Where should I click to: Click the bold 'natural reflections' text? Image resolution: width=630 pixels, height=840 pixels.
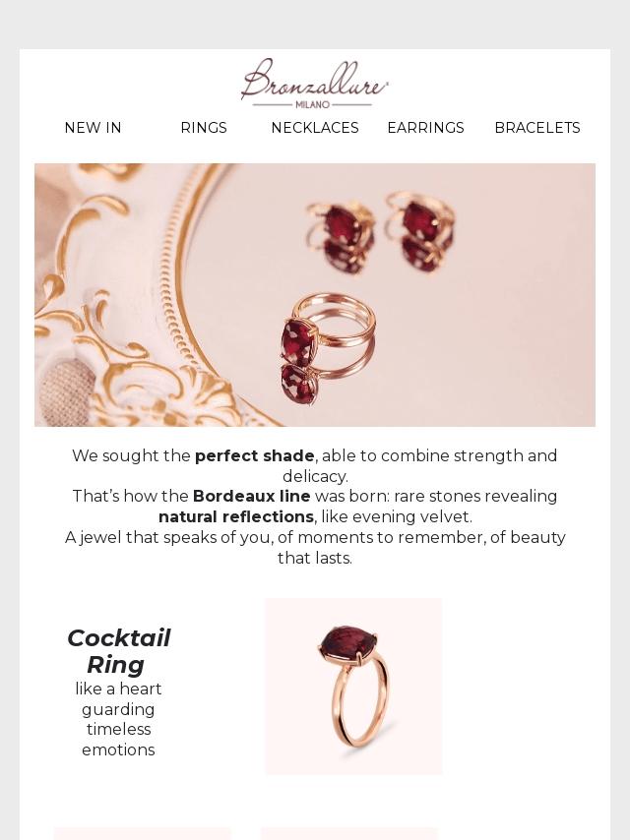coord(236,517)
